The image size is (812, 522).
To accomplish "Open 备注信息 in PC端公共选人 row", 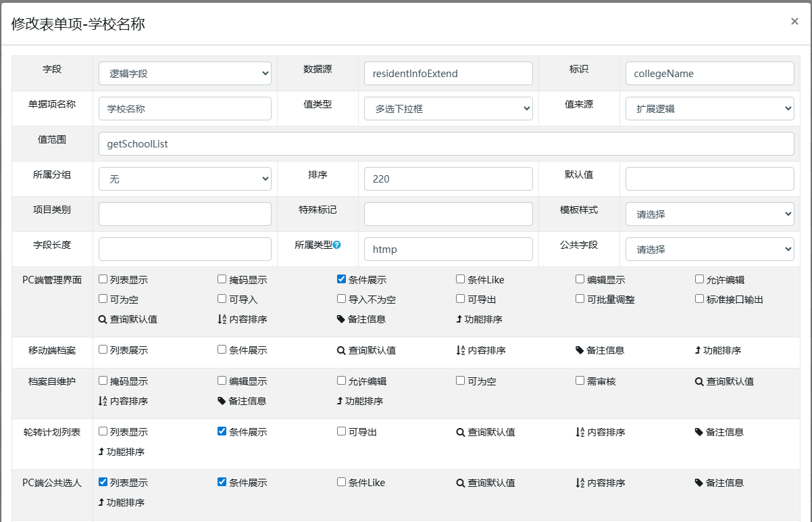I will pos(719,483).
